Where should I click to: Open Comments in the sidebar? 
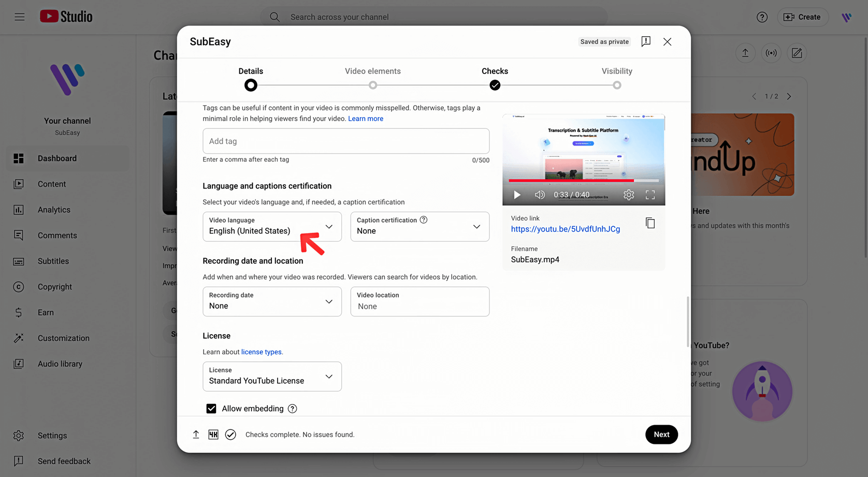[x=68, y=235]
